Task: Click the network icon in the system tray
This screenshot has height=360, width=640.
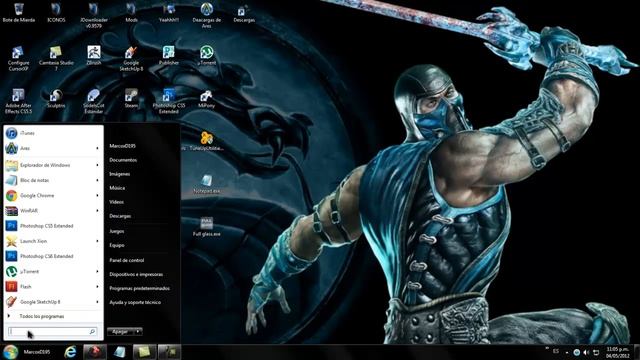Action: pyautogui.click(x=596, y=352)
